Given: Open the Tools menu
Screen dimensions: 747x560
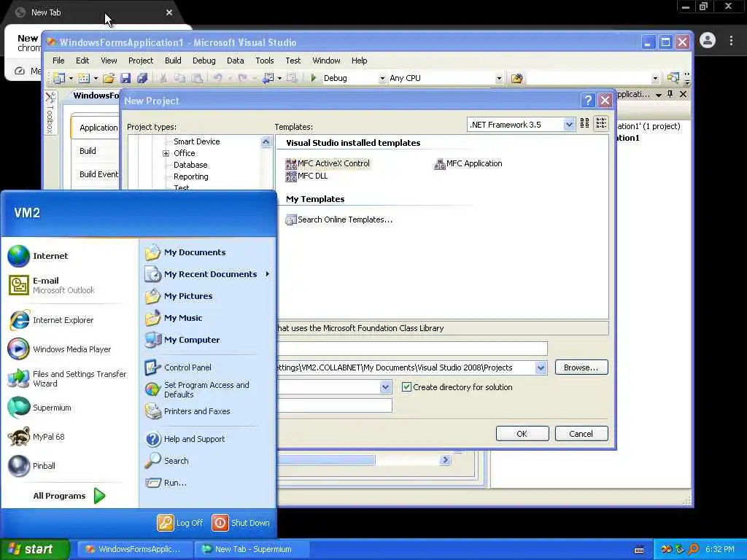Looking at the screenshot, I should [264, 61].
